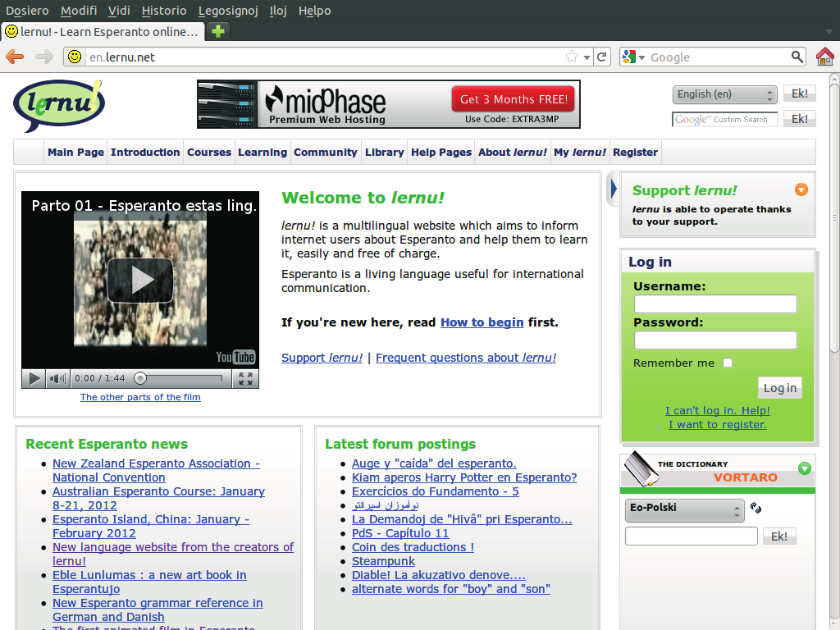The image size is (840, 630).
Task: Click the Ek! button next to the language selector
Action: [x=799, y=94]
